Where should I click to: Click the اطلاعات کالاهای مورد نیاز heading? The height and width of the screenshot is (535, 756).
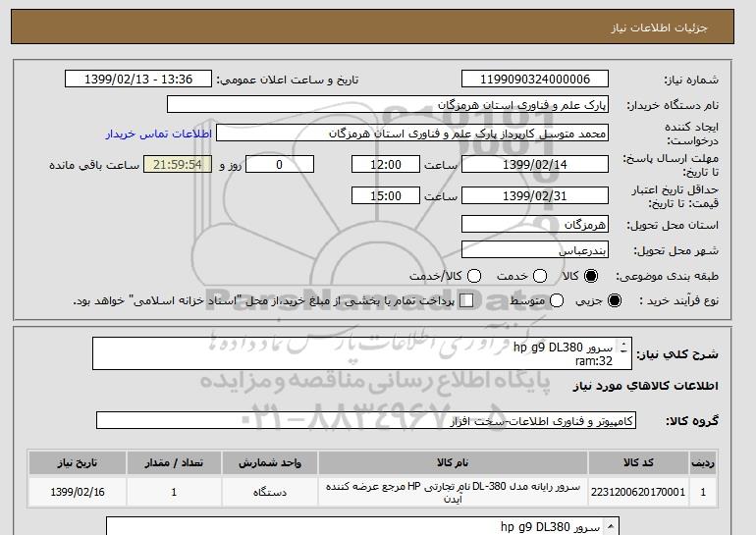646,386
